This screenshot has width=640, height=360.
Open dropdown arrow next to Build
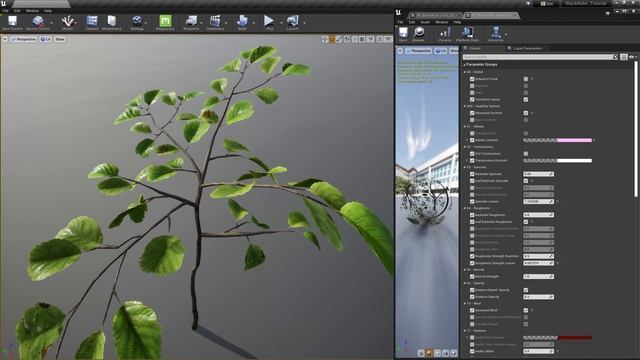[253, 23]
